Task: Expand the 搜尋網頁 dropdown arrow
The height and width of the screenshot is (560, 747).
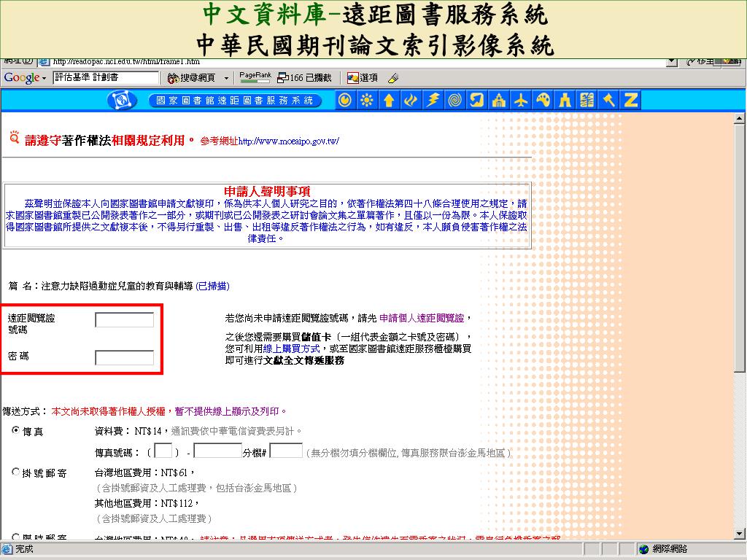Action: (226, 78)
